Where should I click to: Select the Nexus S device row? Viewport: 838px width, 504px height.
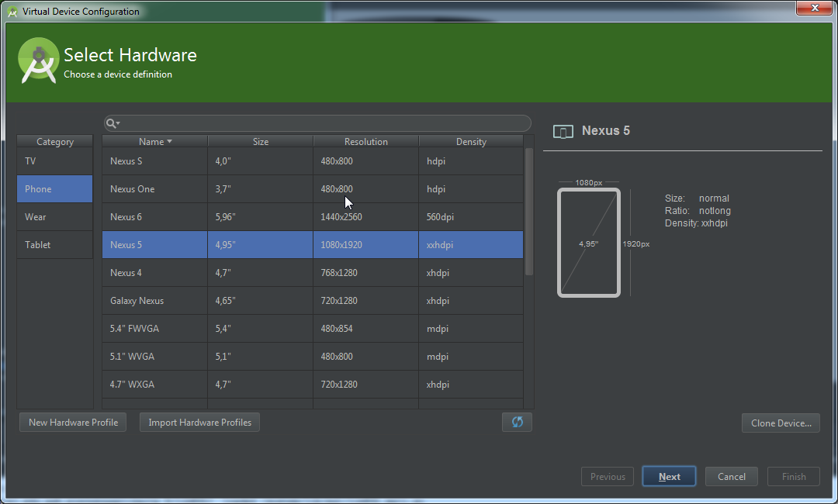[x=313, y=161]
